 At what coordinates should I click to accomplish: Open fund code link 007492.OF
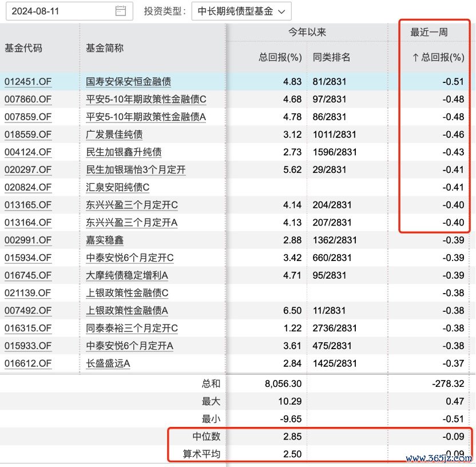[28, 311]
